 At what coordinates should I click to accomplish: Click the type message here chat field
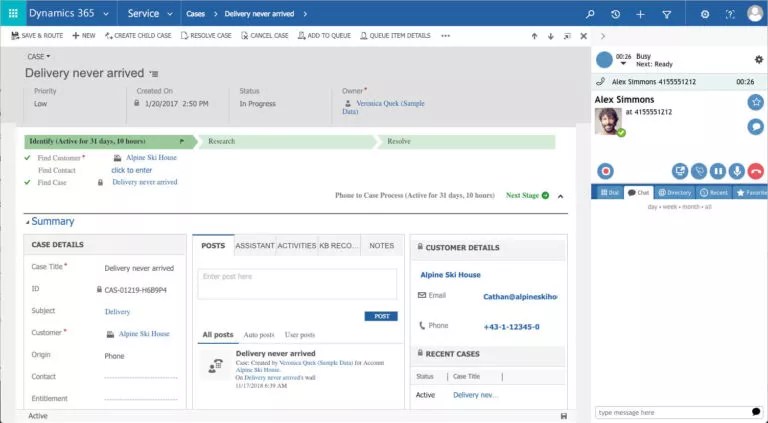coord(673,413)
